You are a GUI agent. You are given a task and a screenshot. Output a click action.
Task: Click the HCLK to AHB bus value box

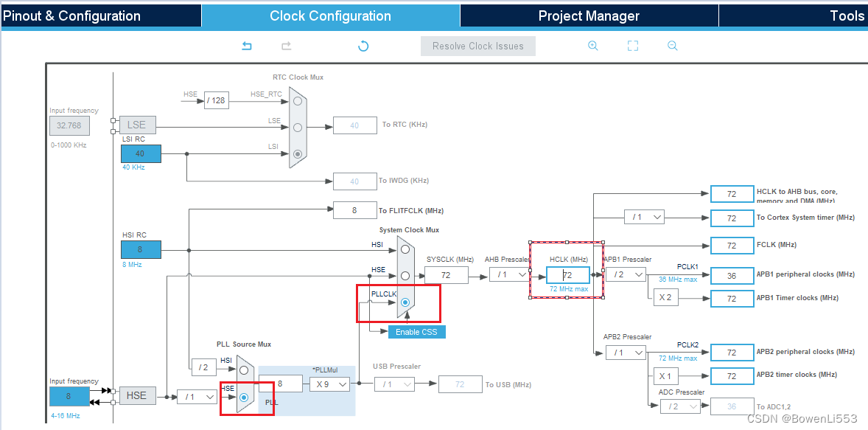[x=732, y=194]
